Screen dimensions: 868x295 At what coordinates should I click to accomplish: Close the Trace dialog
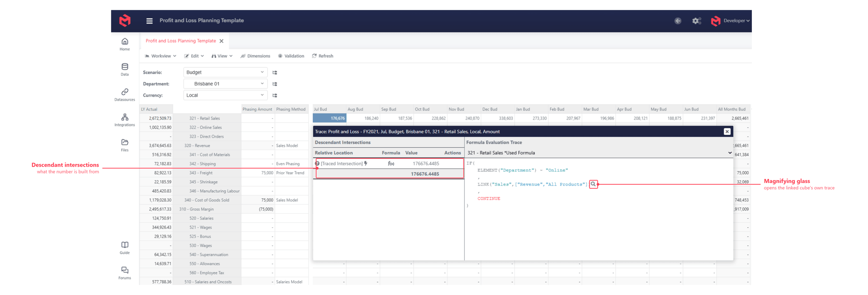point(727,131)
